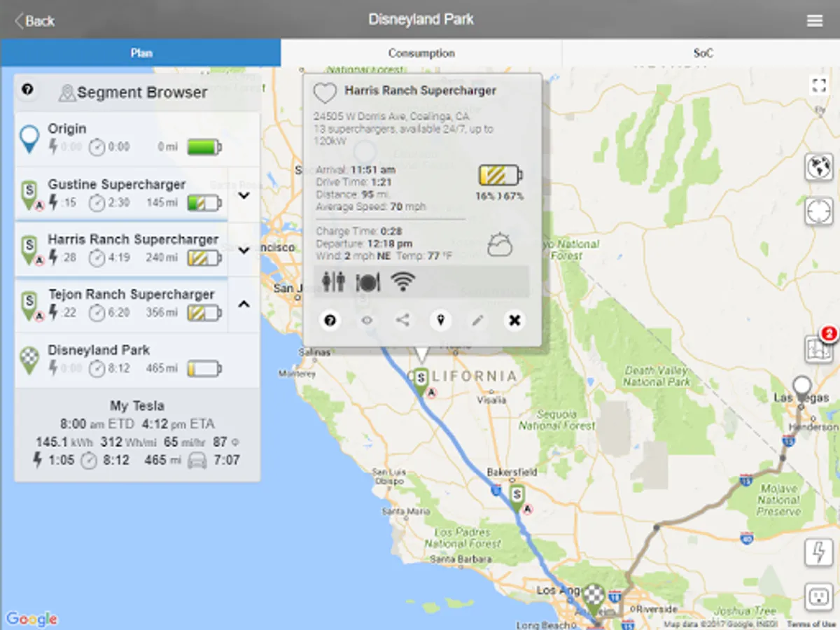The image size is (840, 630).
Task: Click the location pin icon in popup
Action: click(440, 321)
